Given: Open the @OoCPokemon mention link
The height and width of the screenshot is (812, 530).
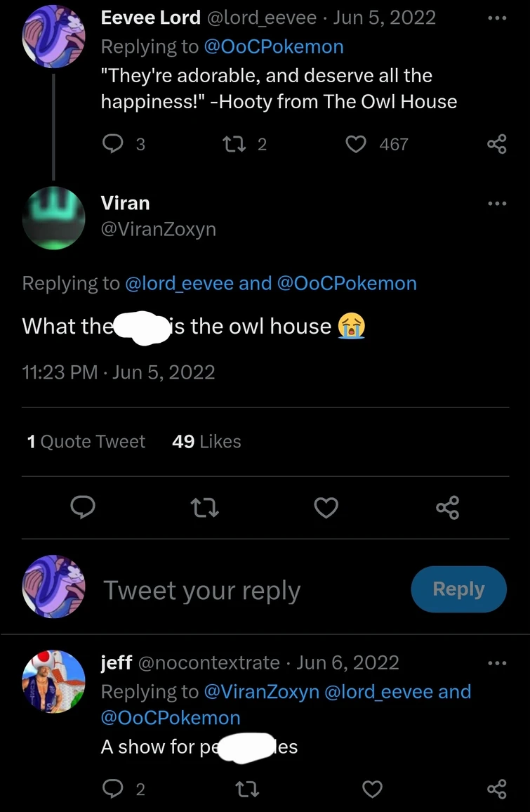Looking at the screenshot, I should coord(274,46).
